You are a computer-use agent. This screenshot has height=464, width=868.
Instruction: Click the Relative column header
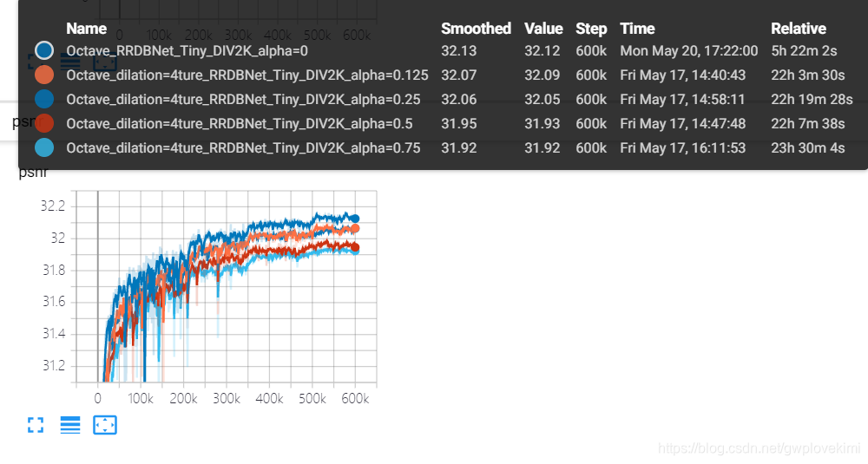tap(799, 29)
